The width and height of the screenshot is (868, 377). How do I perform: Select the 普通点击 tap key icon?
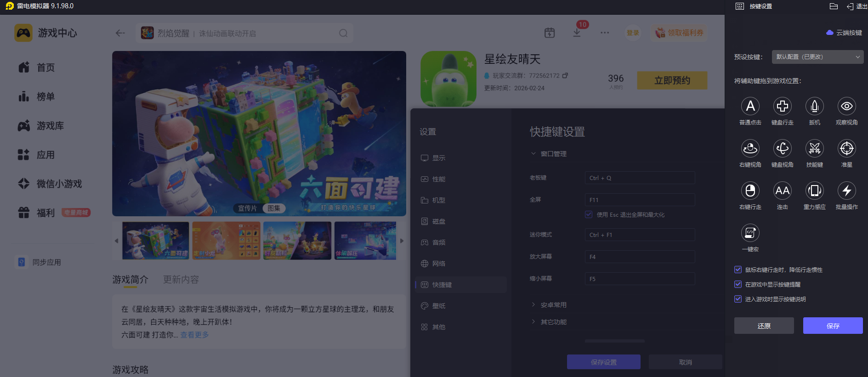[750, 106]
